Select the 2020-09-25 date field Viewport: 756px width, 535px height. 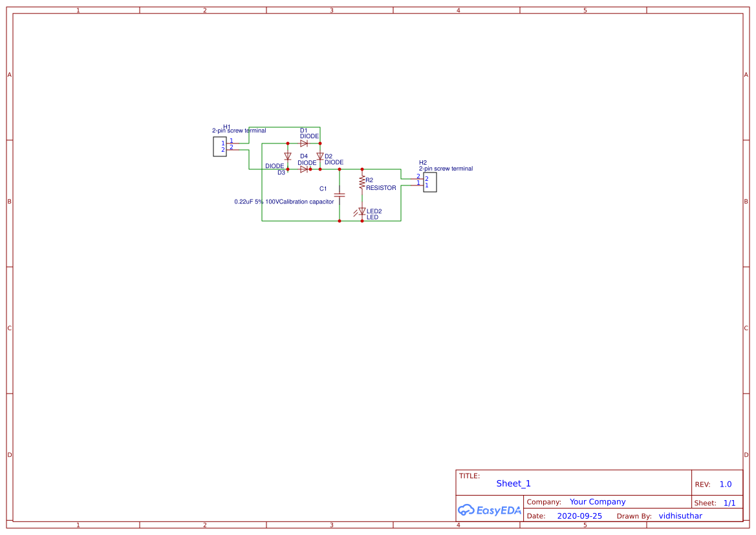point(579,516)
